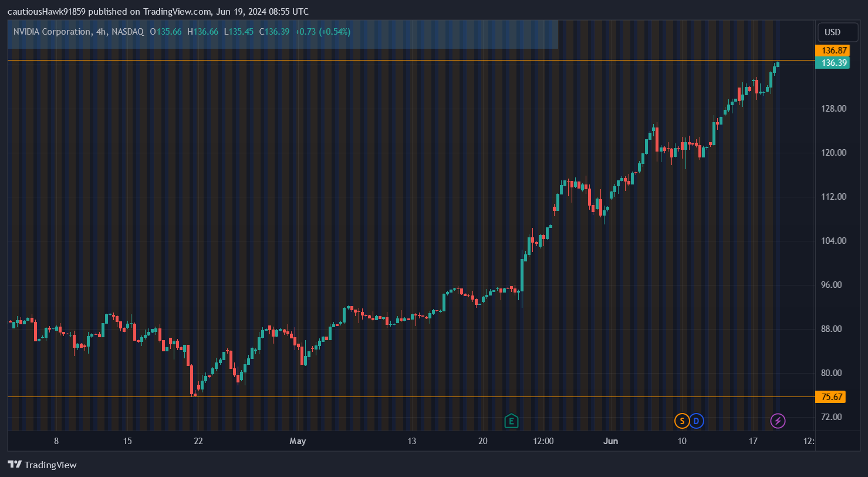The height and width of the screenshot is (477, 868).
Task: Select the orange Splits icon below the chart
Action: pyautogui.click(x=681, y=421)
